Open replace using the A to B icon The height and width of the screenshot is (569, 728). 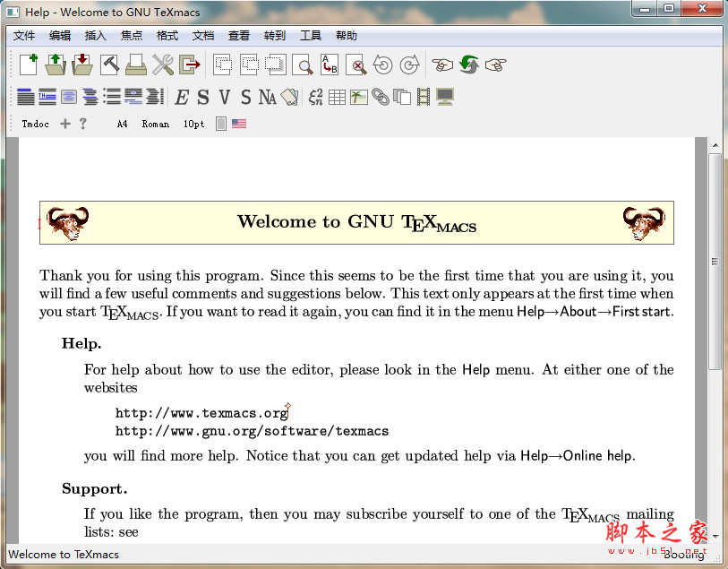(330, 65)
